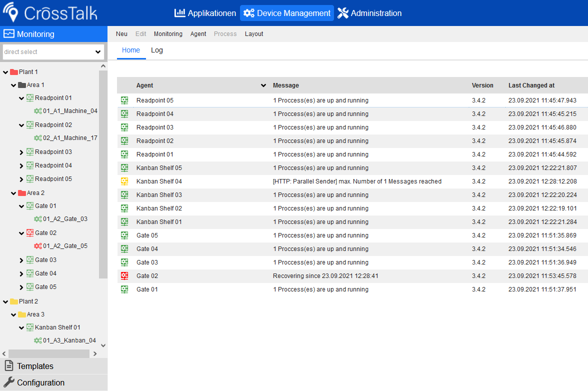Viewport: 588px width, 391px height.
Task: Open the Monitoring menu in the menu bar
Action: pyautogui.click(x=168, y=33)
